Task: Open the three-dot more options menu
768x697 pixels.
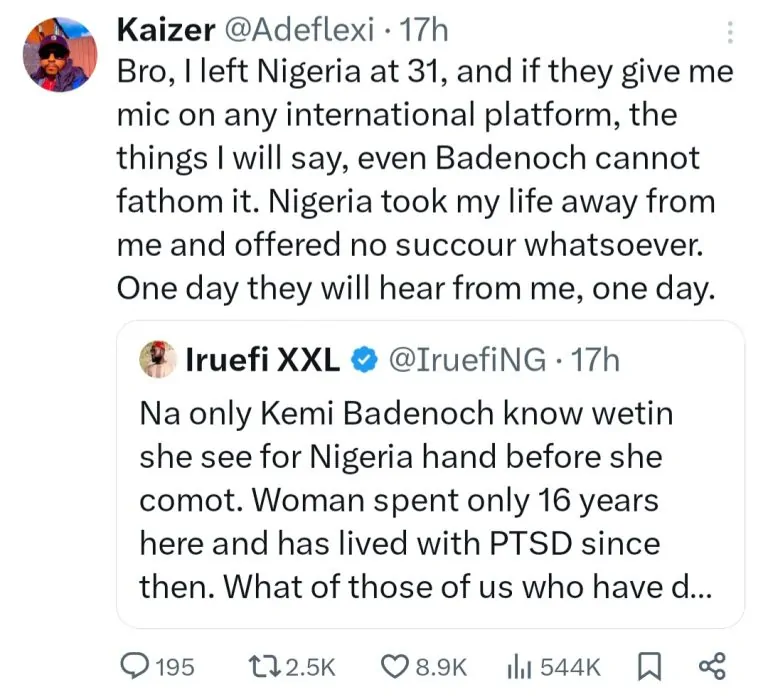Action: pos(730,34)
